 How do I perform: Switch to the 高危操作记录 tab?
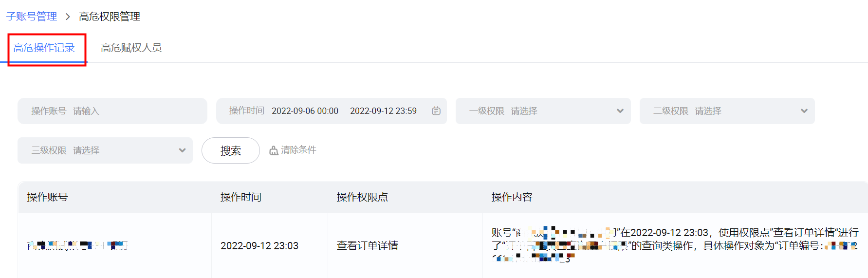pyautogui.click(x=44, y=48)
